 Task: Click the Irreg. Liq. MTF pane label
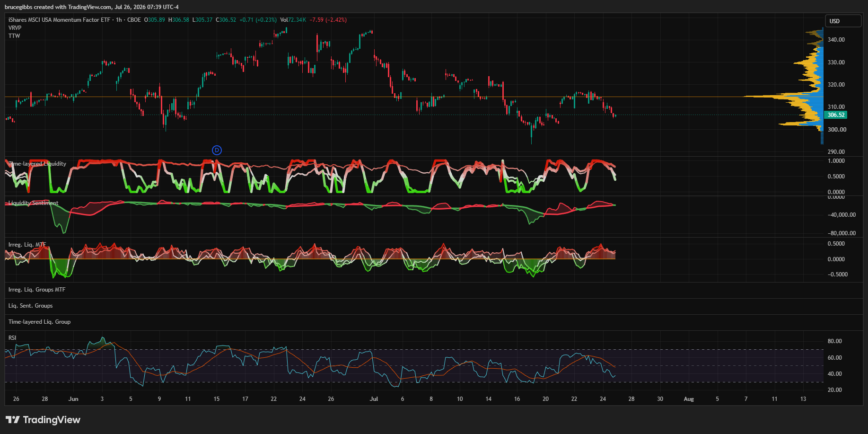pyautogui.click(x=27, y=245)
